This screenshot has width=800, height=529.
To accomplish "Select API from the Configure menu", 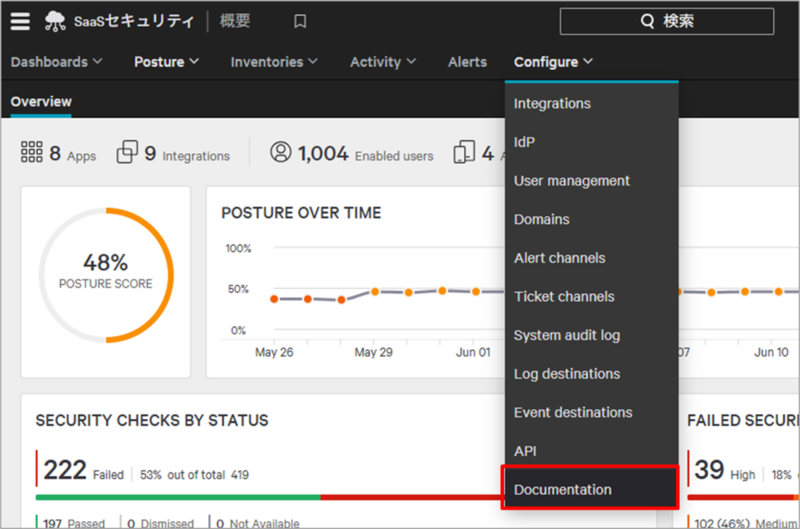I will [592, 451].
